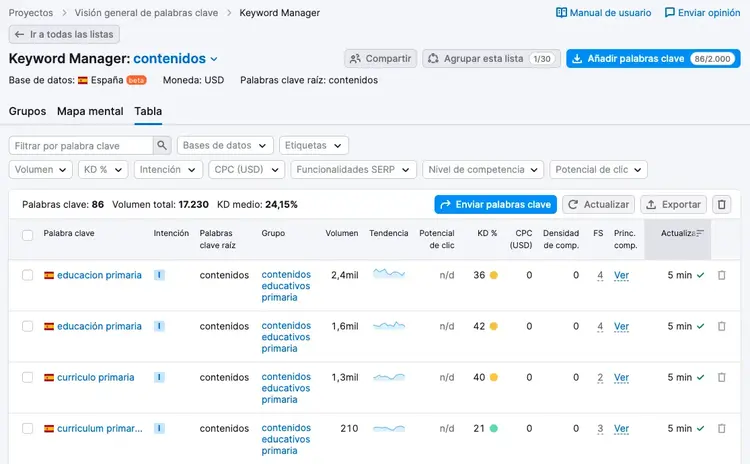
Task: Click the 1/30 counter on Agrupar esta lista
Action: pyautogui.click(x=542, y=59)
